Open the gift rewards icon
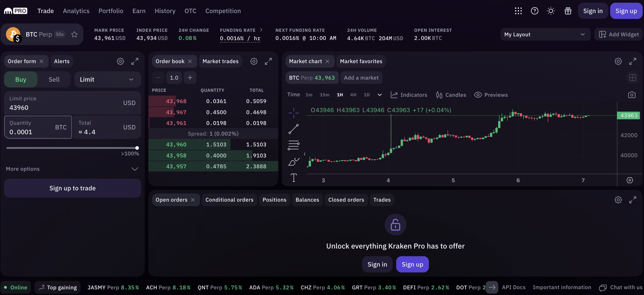 pos(568,11)
